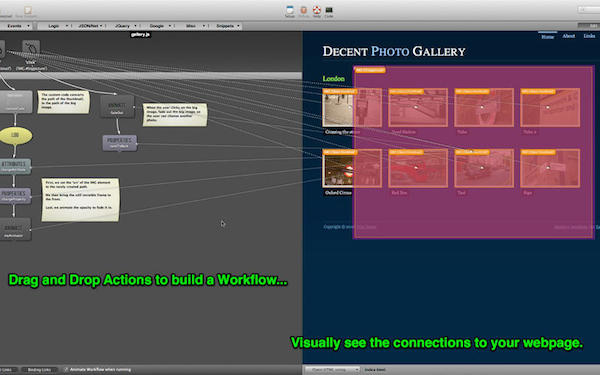The width and height of the screenshot is (600, 375).
Task: Switch to the gallery.js tab
Action: coord(140,34)
